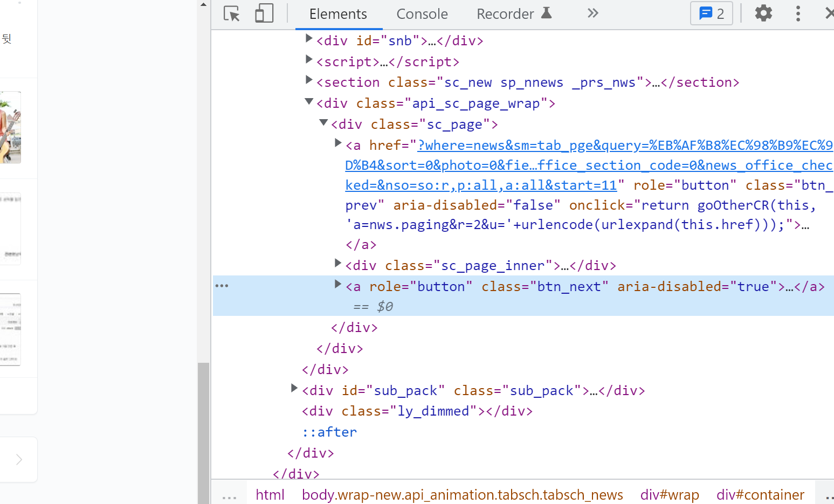834x504 pixels.
Task: Switch to the Elements tab
Action: click(338, 14)
